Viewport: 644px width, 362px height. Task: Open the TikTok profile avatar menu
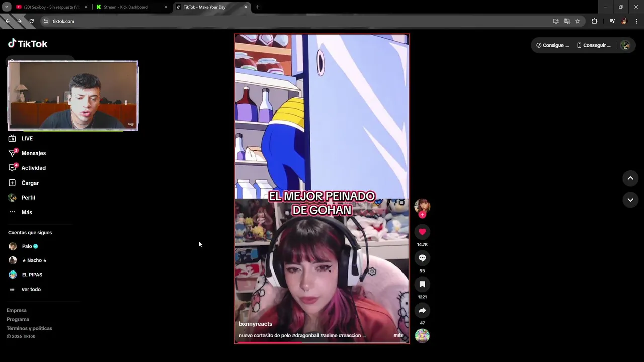(625, 45)
